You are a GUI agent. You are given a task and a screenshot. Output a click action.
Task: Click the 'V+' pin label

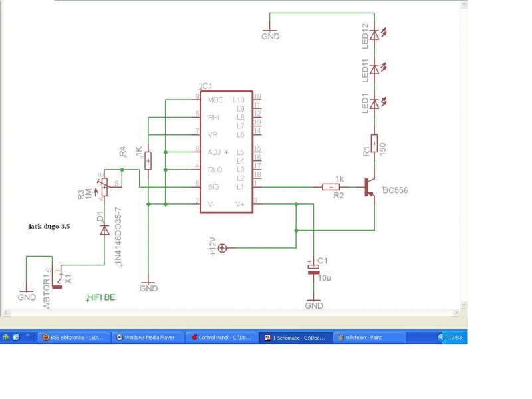point(240,204)
